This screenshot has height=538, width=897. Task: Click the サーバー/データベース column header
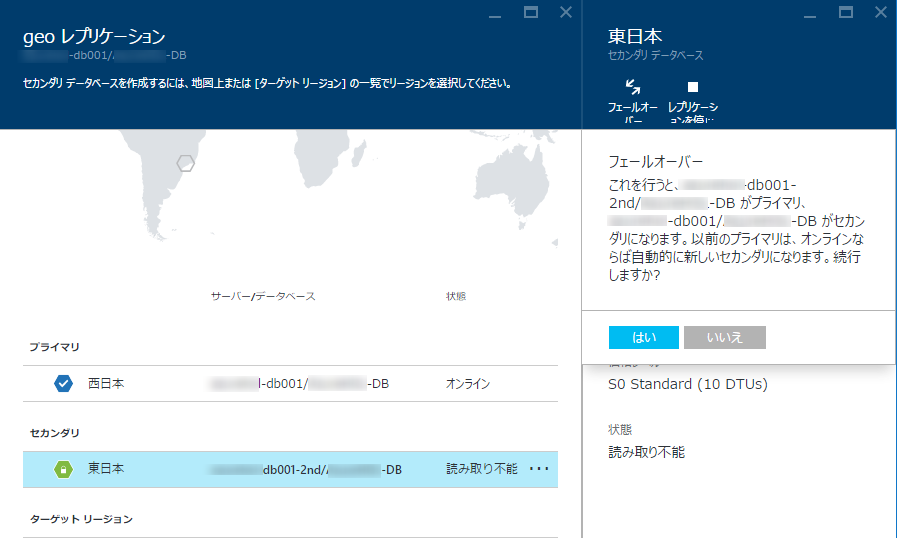click(x=263, y=297)
